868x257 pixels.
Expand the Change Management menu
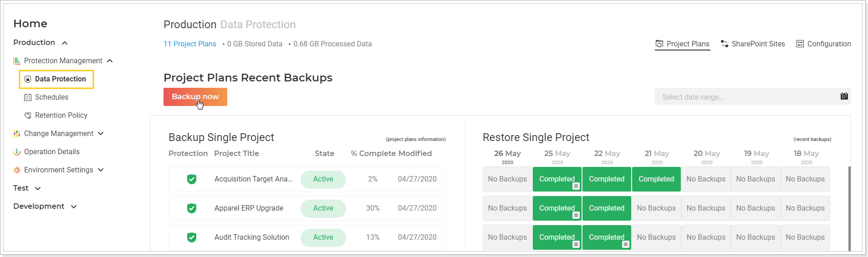[101, 133]
